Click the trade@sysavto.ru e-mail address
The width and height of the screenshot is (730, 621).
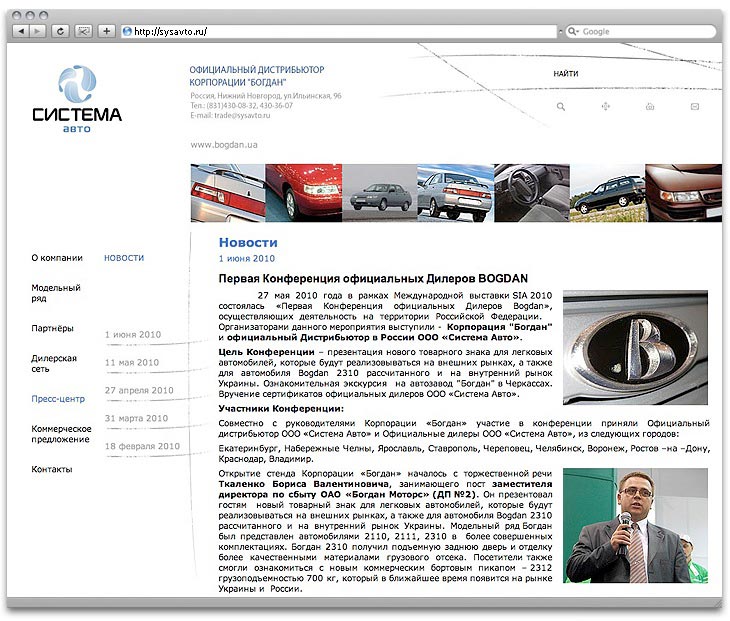[x=242, y=115]
